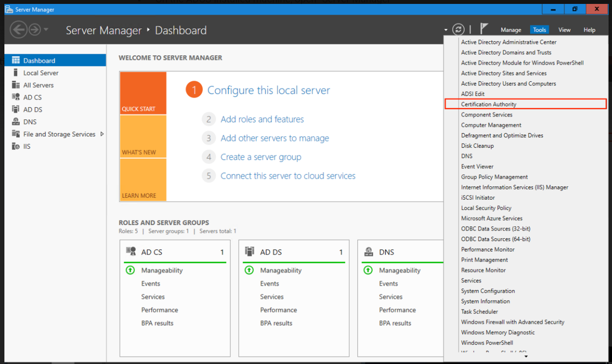The image size is (612, 364).
Task: Open the View menu
Action: [565, 30]
